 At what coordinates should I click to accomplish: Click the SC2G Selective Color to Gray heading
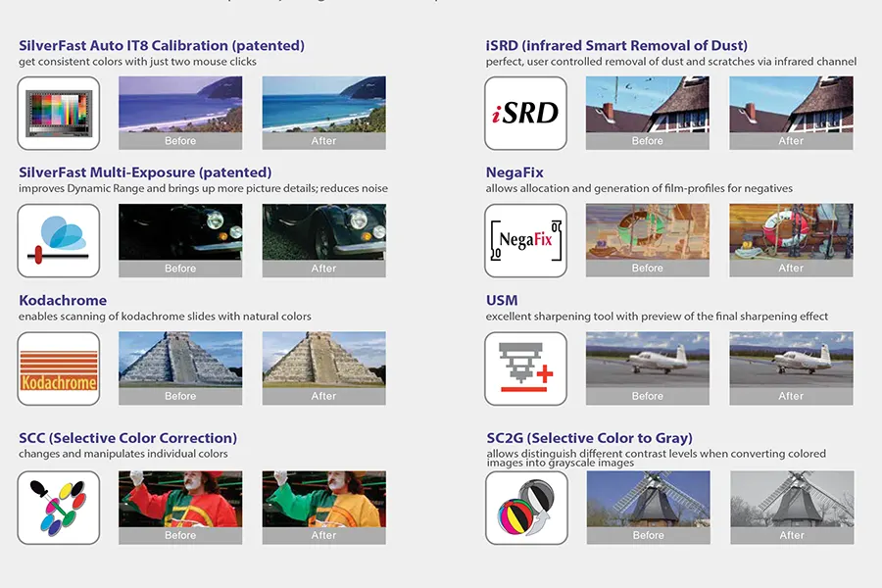point(590,438)
